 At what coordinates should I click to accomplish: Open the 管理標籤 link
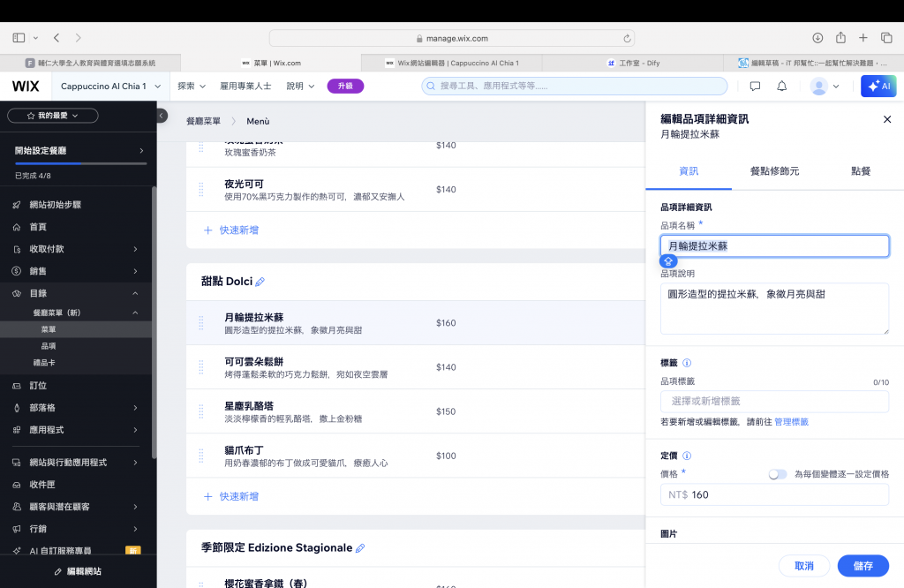pyautogui.click(x=791, y=422)
